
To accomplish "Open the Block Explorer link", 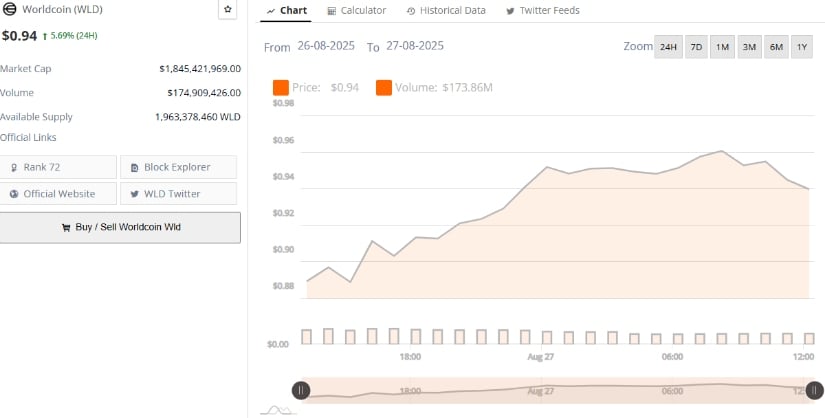I will click(178, 167).
